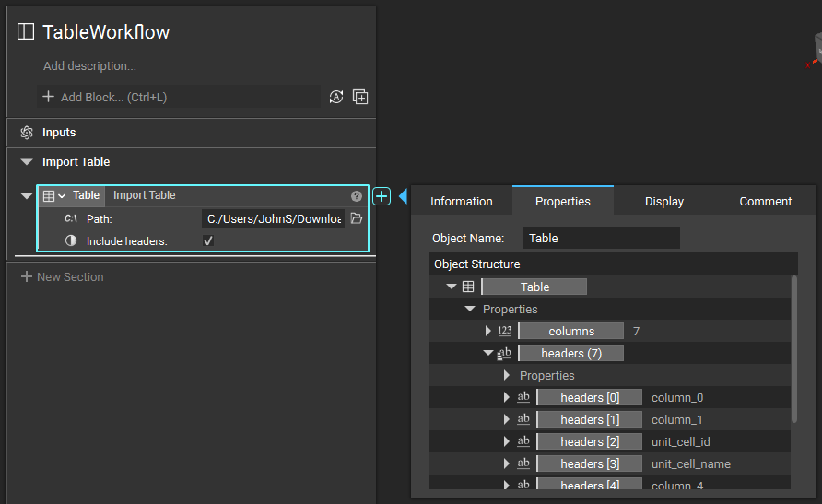Switch to the Information tab
Screen dimensions: 822x504
(x=462, y=201)
